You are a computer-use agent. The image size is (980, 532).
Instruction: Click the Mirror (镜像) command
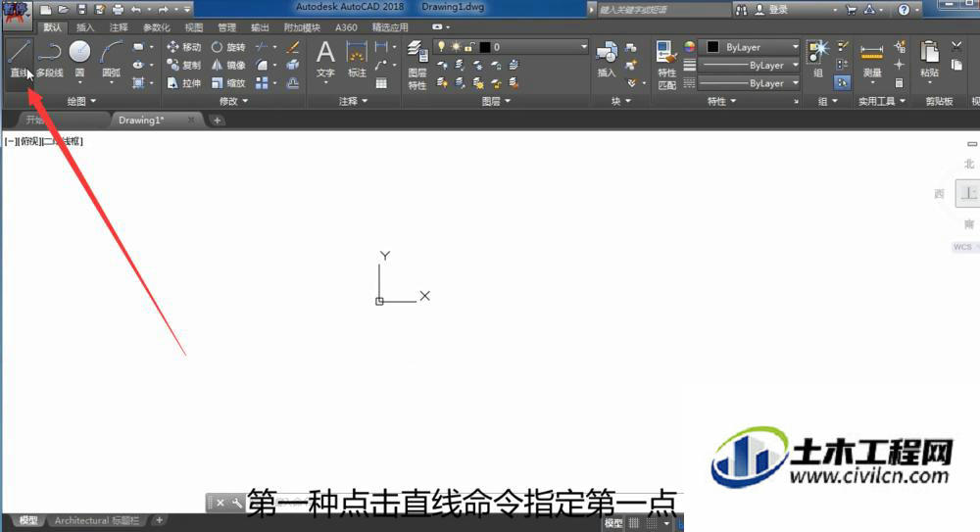point(228,65)
